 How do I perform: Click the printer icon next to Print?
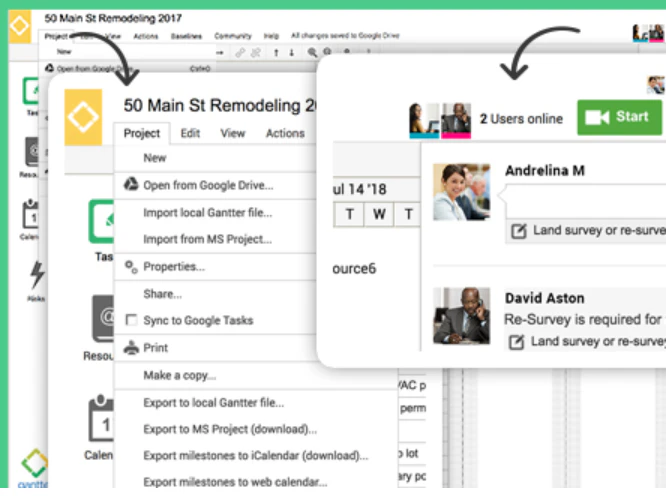point(131,347)
